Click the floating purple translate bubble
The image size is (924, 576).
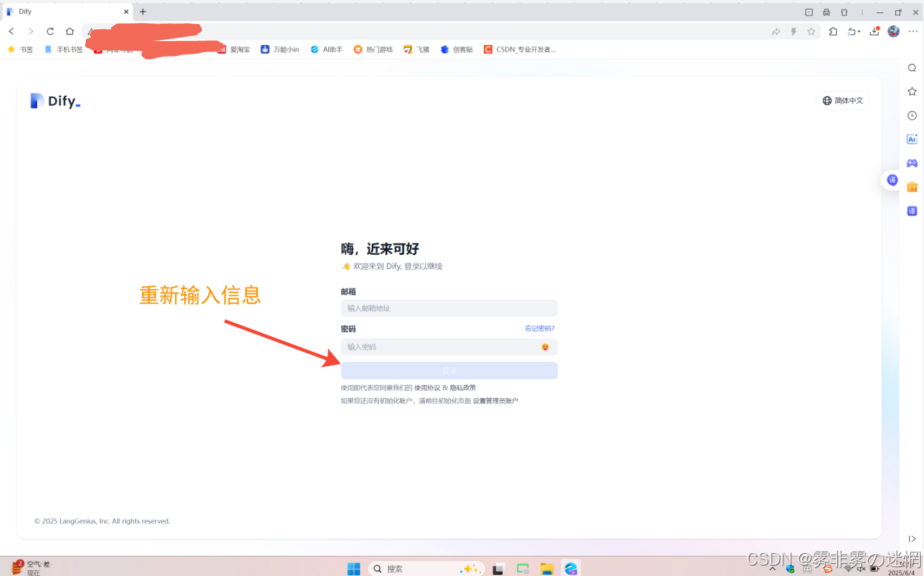[x=892, y=180]
